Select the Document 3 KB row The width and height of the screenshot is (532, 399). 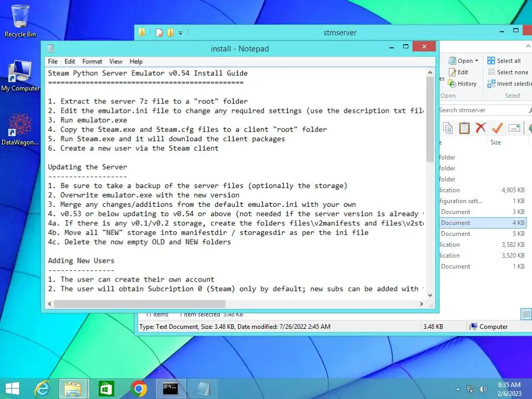483,212
